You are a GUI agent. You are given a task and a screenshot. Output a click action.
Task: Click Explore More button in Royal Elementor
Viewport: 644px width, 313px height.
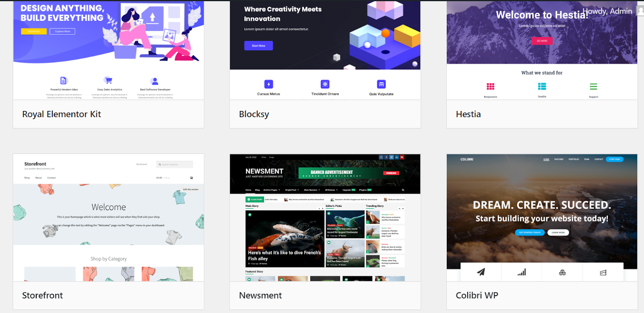(62, 31)
